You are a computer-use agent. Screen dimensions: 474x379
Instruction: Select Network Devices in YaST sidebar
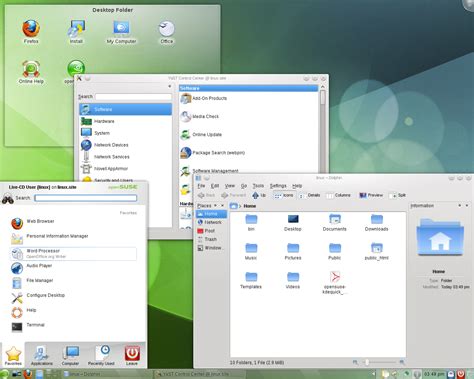(126, 145)
